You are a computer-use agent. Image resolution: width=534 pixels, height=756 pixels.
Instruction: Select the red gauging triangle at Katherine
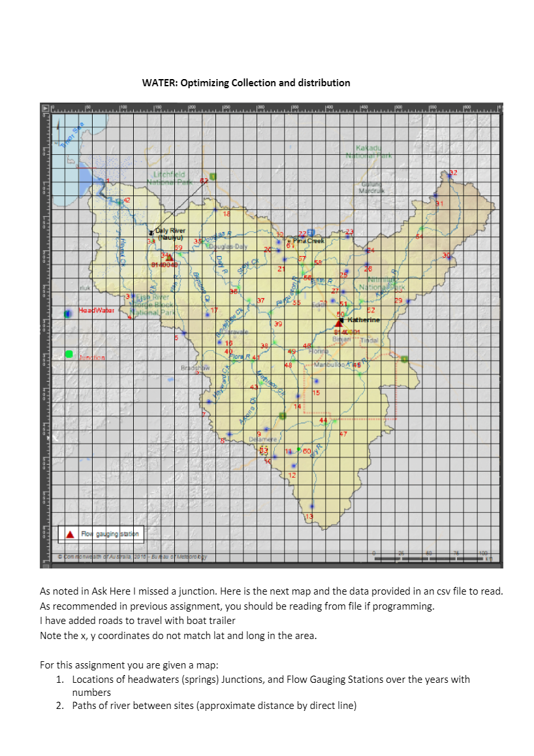tap(339, 323)
